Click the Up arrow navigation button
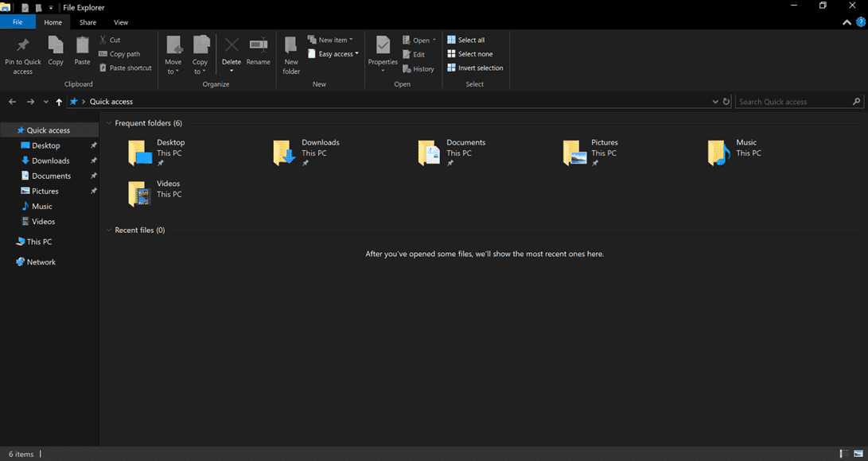The height and width of the screenshot is (461, 868). (x=59, y=102)
